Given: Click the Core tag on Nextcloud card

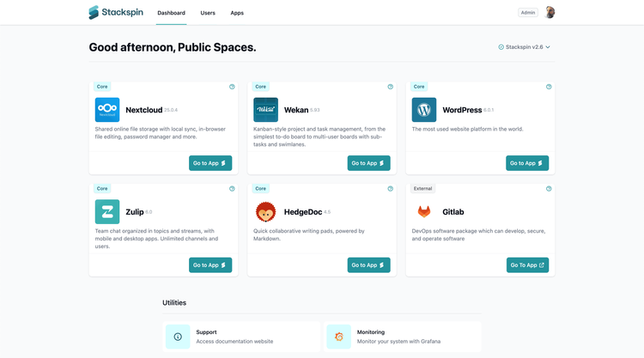Looking at the screenshot, I should (x=102, y=87).
